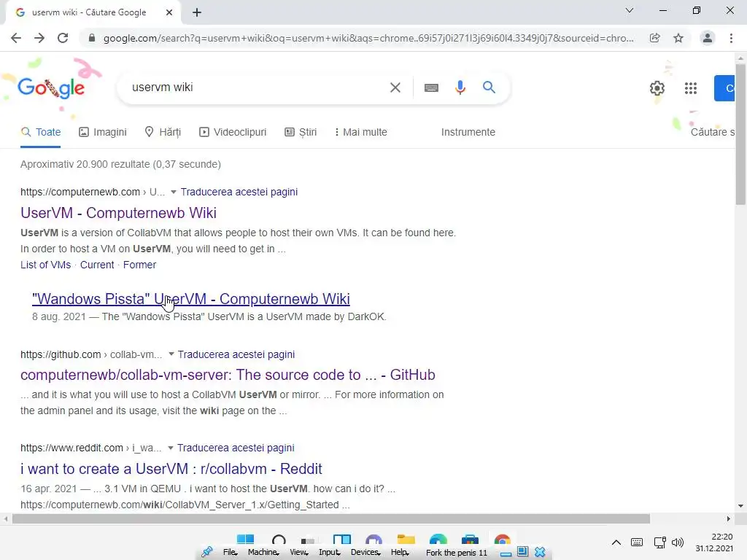Switch to the Știri tab
The image size is (747, 560).
click(300, 133)
